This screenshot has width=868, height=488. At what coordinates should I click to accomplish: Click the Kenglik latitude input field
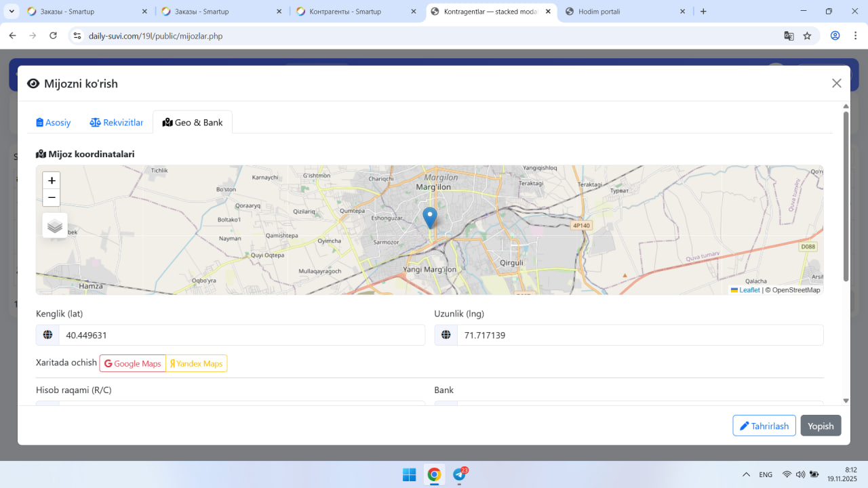click(241, 335)
